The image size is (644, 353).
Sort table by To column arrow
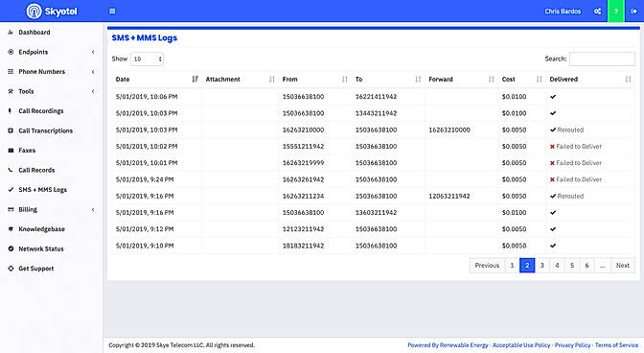click(x=418, y=80)
